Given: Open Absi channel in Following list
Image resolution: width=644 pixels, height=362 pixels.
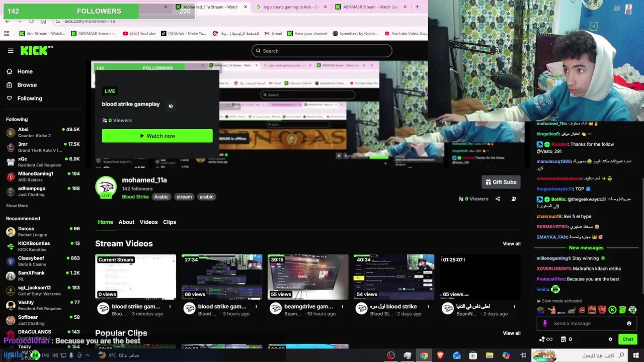Looking at the screenshot, I should tap(43, 132).
